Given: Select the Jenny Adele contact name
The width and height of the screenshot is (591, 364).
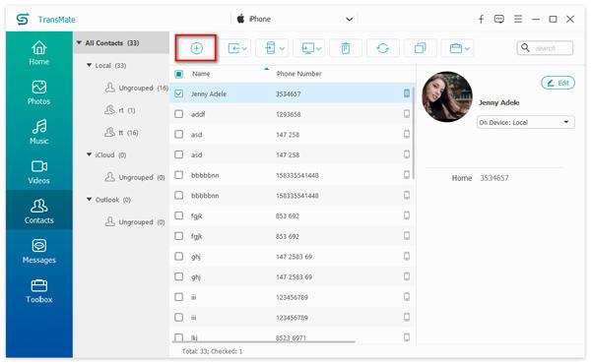Looking at the screenshot, I should (209, 93).
